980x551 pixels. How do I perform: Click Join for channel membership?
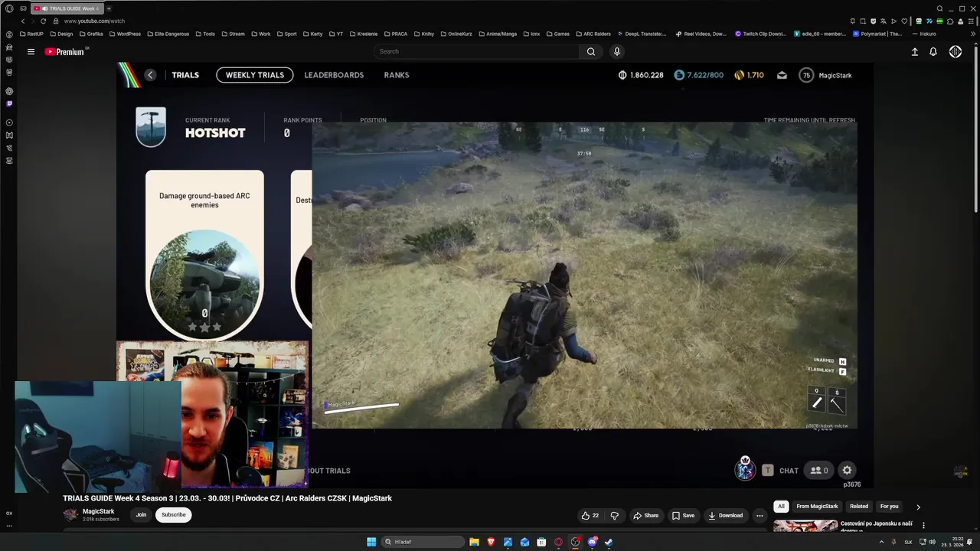141,515
